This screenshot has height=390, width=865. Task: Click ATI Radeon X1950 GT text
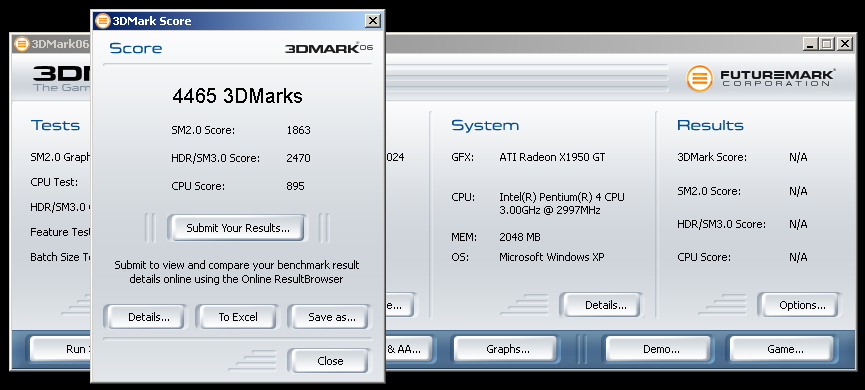[552, 157]
